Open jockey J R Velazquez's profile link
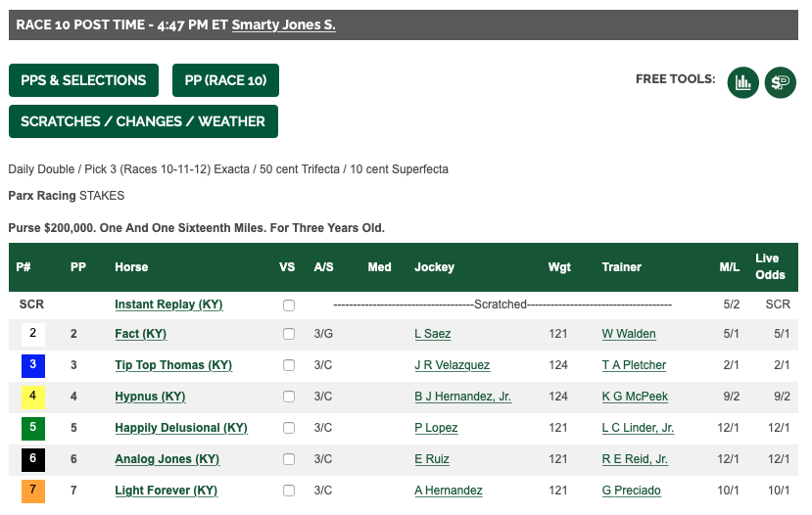812x515 pixels. (453, 365)
